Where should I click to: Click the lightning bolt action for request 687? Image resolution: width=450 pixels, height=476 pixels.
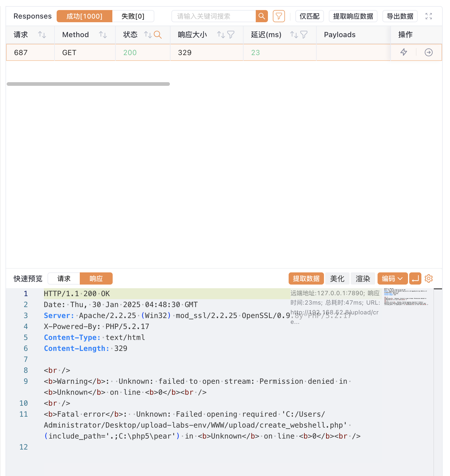[403, 52]
